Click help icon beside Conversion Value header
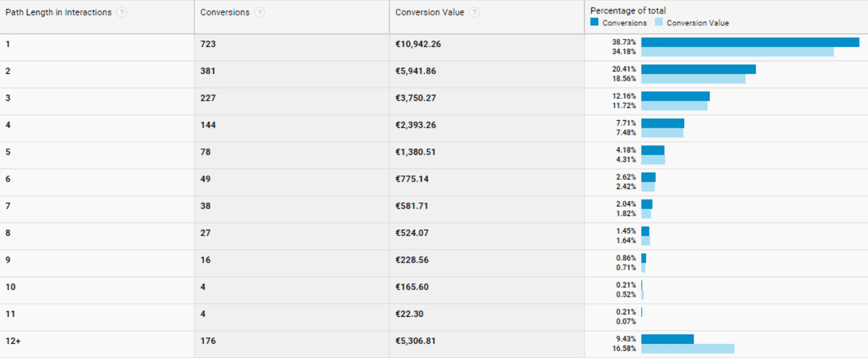The width and height of the screenshot is (868, 358). click(x=475, y=12)
